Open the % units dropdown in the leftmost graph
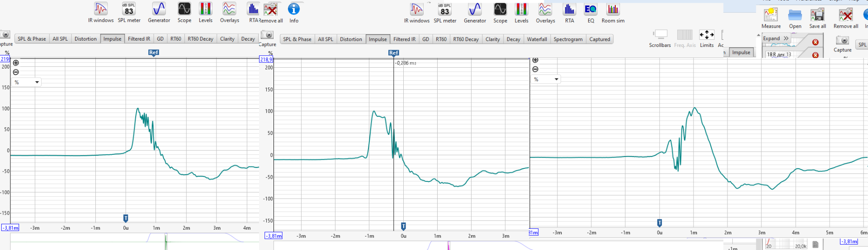Image resolution: width=868 pixels, height=250 pixels. (27, 82)
